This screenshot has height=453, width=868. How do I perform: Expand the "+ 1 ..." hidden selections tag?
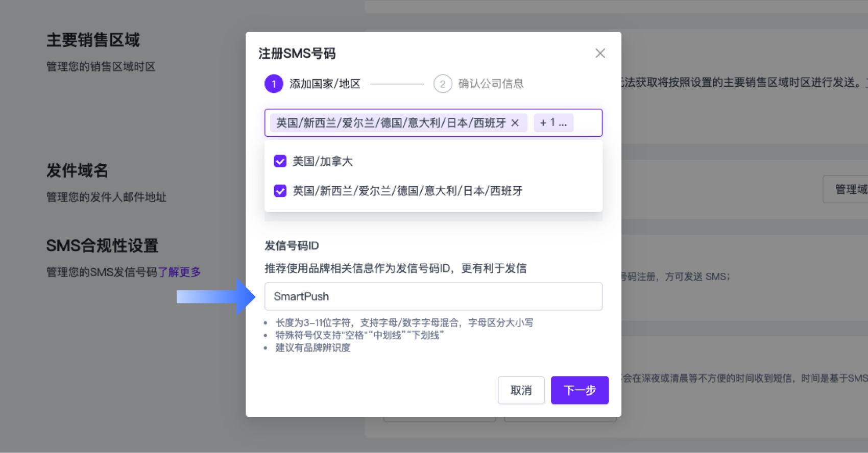click(x=553, y=123)
